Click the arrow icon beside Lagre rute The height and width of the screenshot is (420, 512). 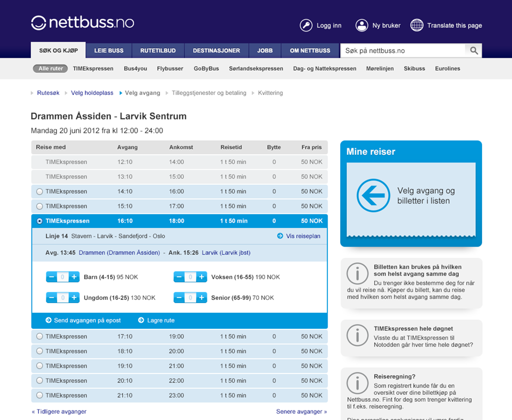click(x=141, y=320)
